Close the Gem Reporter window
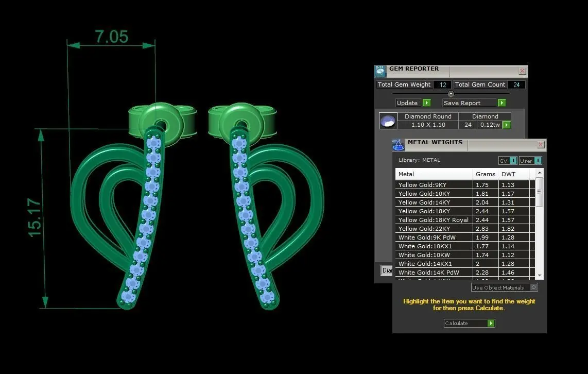Image resolution: width=588 pixels, height=374 pixels. [x=523, y=71]
